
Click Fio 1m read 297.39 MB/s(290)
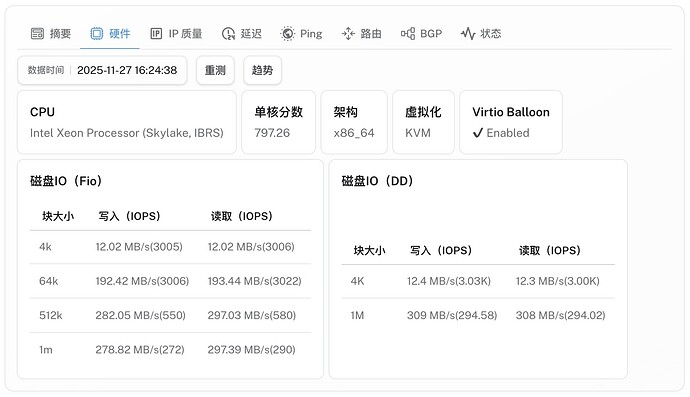click(251, 349)
